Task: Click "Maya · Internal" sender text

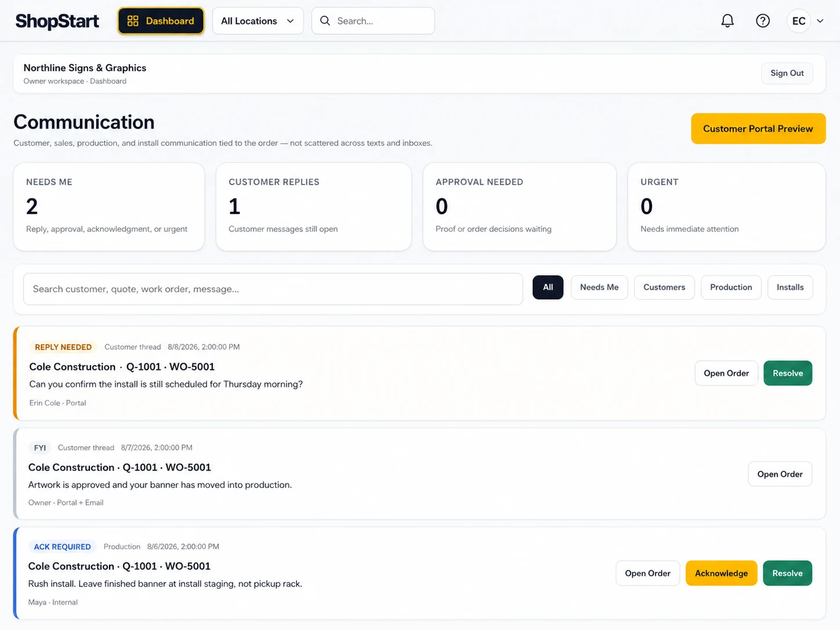Action: [x=53, y=602]
